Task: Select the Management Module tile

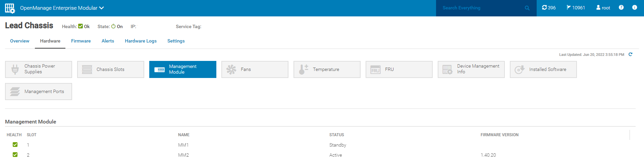Action: tap(183, 69)
